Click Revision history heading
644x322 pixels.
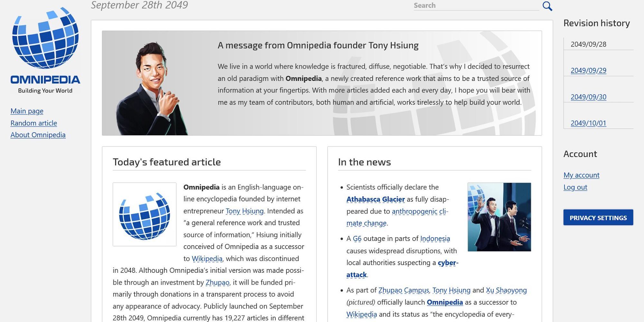pyautogui.click(x=597, y=23)
